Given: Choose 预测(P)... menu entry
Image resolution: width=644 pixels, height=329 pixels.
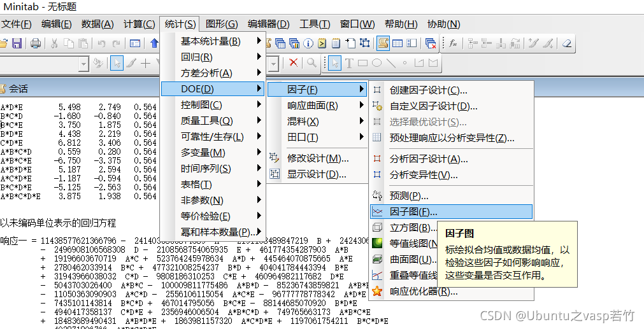Looking at the screenshot, I should pyautogui.click(x=452, y=195).
